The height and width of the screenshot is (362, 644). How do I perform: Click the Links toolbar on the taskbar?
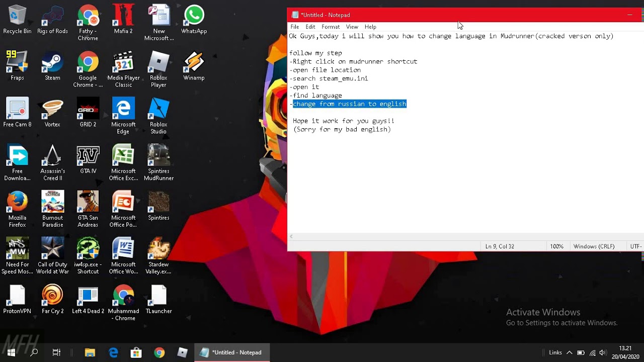(x=555, y=352)
